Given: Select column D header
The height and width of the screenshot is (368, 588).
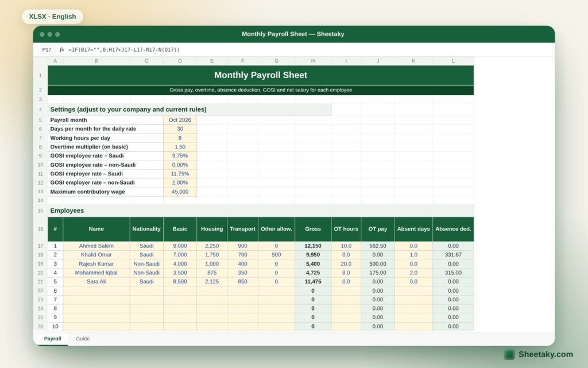Looking at the screenshot, I should click(180, 61).
